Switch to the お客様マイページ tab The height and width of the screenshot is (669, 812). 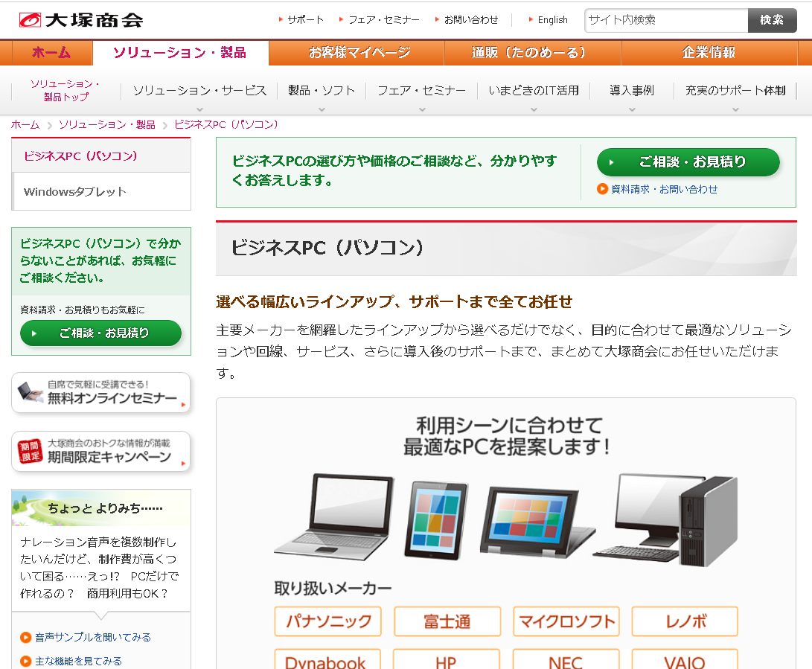point(359,53)
